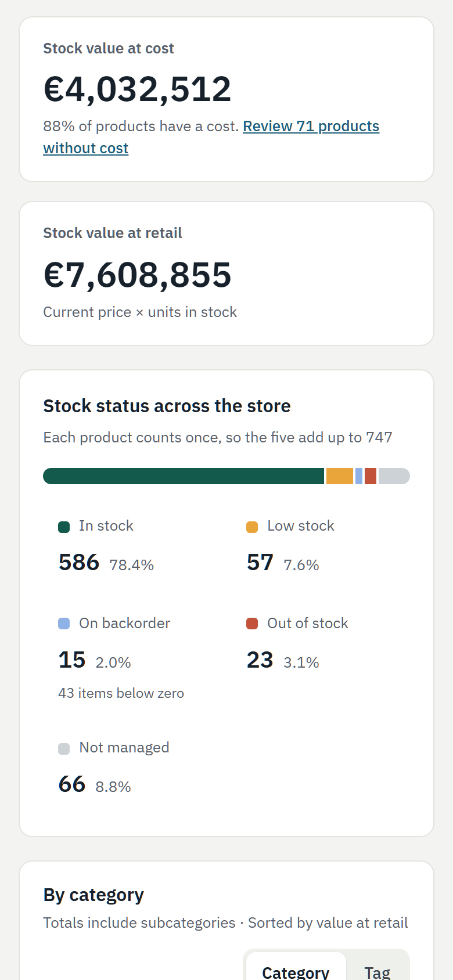Click the Each product counts once description
The height and width of the screenshot is (980, 453).
coord(218,438)
